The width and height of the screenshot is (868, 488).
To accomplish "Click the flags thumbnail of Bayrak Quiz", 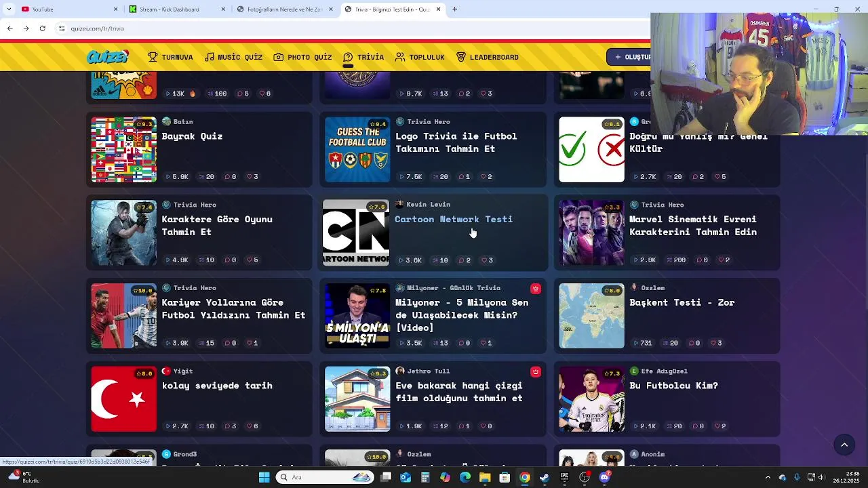I will [x=123, y=150].
